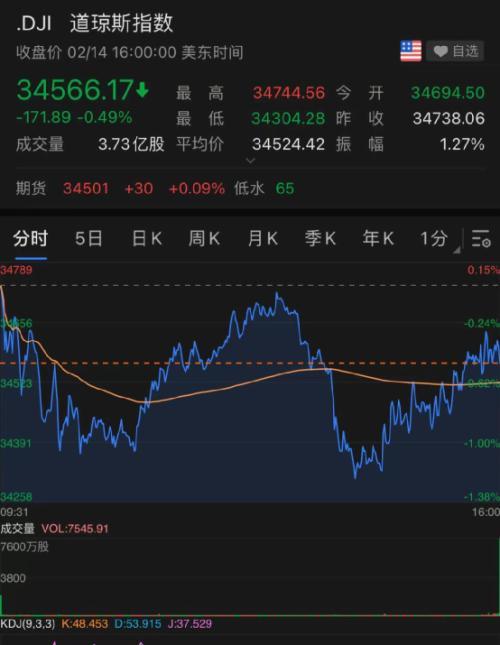Image resolution: width=500 pixels, height=645 pixels.
Task: Tap the 34258 lower price axis label
Action: (16, 497)
